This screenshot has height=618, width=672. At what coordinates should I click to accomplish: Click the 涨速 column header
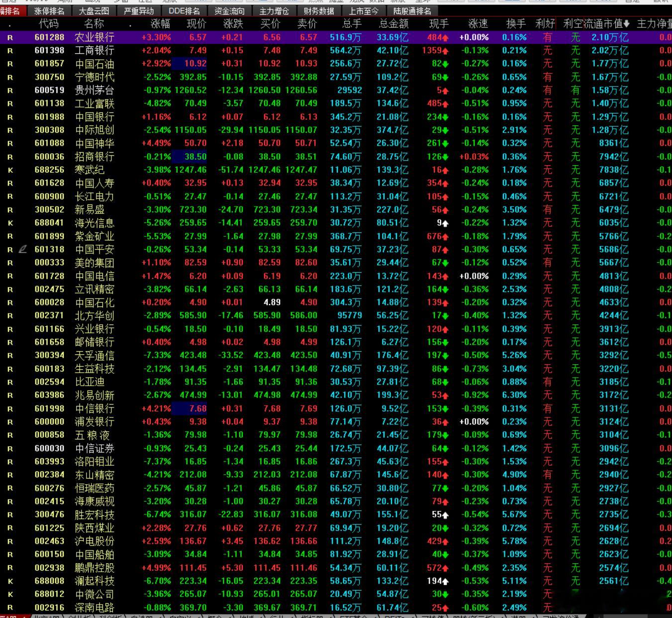[x=478, y=24]
